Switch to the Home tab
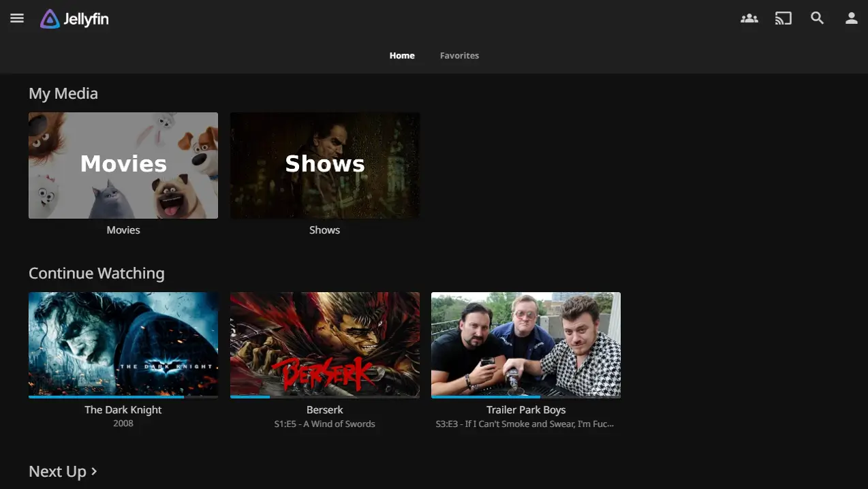The image size is (868, 489). pyautogui.click(x=402, y=55)
